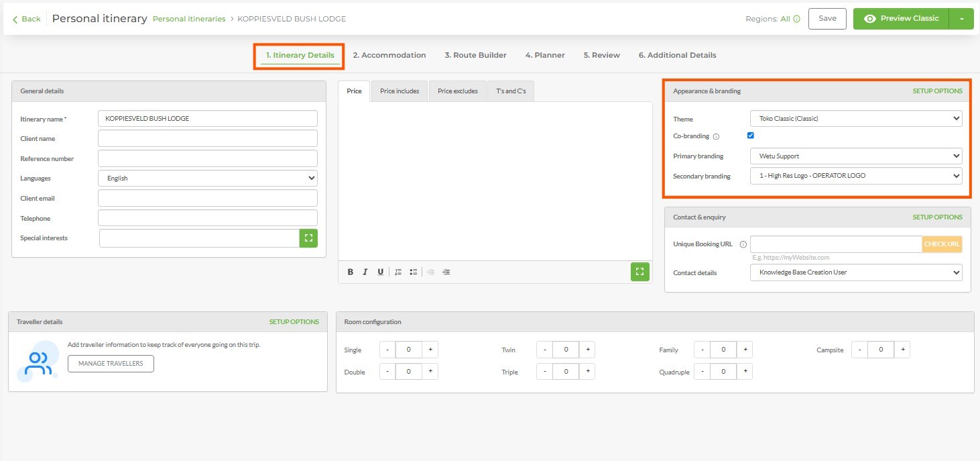Click the Preview Classic button
Screen dimensions: 980x461
(x=902, y=19)
